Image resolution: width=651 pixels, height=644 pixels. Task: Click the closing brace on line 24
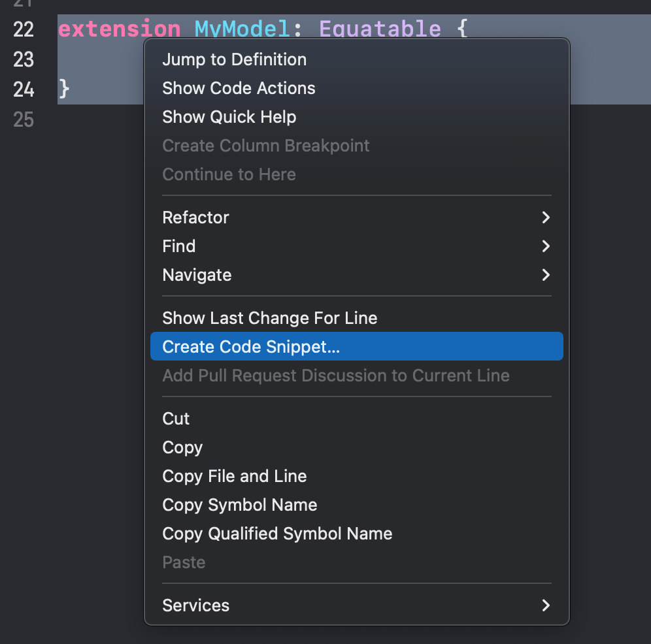click(x=64, y=89)
